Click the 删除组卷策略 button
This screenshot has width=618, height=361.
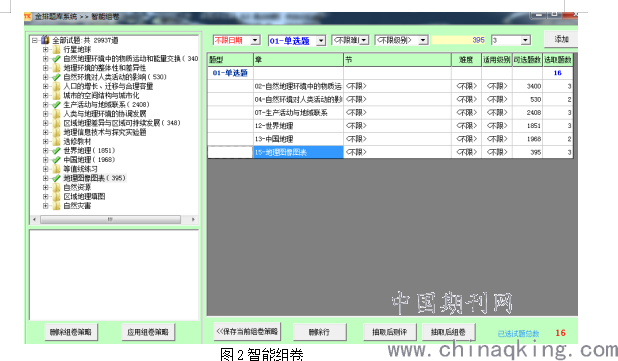pyautogui.click(x=71, y=332)
